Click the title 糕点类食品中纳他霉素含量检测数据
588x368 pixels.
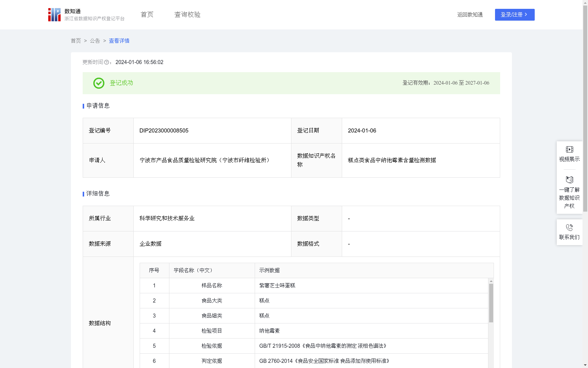392,160
